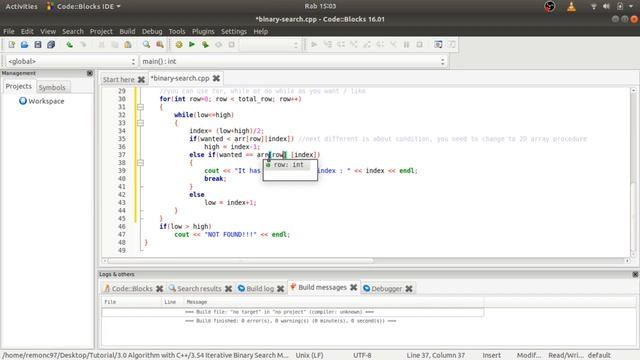Click the Save all files icon
Image resolution: width=640 pixels, height=360 pixels.
51,44
